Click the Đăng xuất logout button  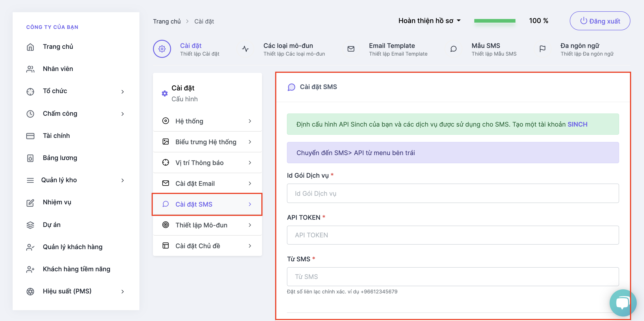click(600, 21)
